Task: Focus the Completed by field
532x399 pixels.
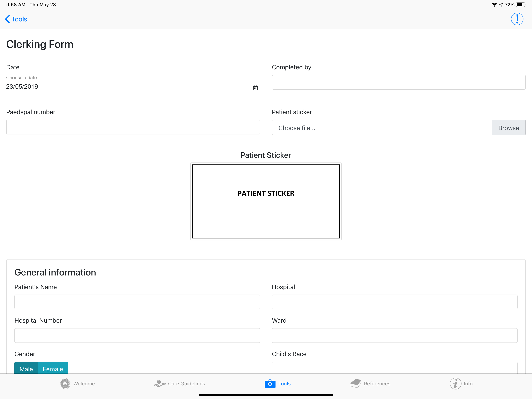Action: tap(399, 82)
